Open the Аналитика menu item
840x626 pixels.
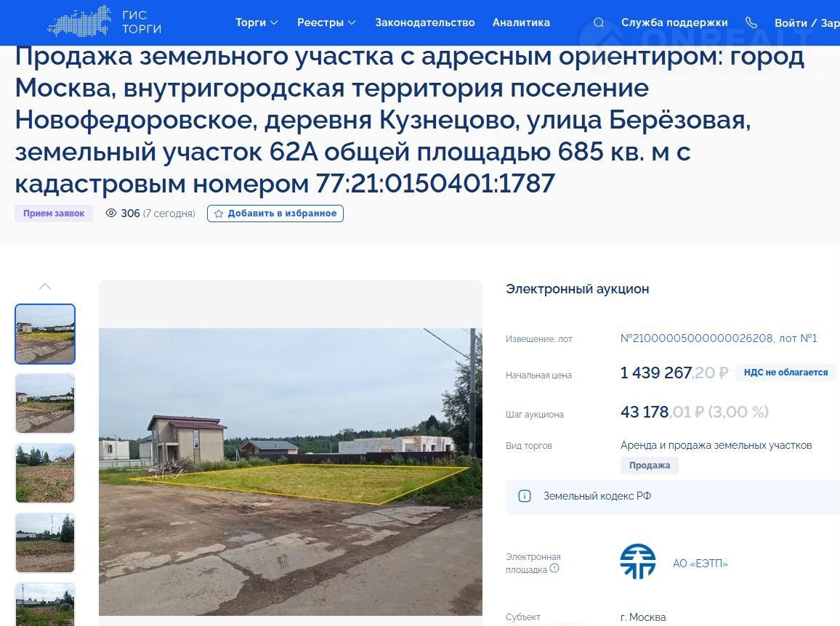521,23
